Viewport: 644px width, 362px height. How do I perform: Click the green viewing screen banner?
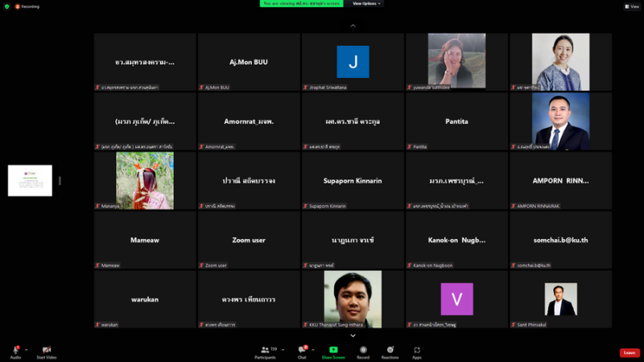[x=301, y=3]
